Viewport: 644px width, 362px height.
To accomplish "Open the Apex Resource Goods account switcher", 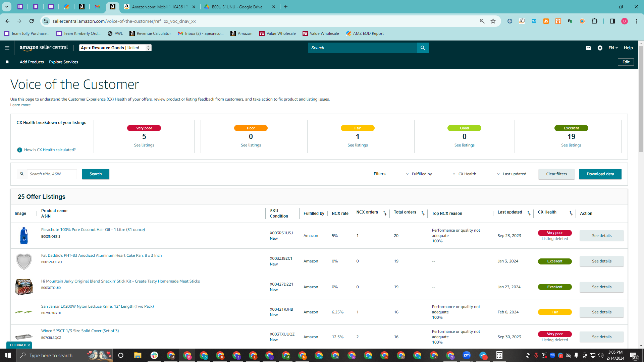I will 115,48.
